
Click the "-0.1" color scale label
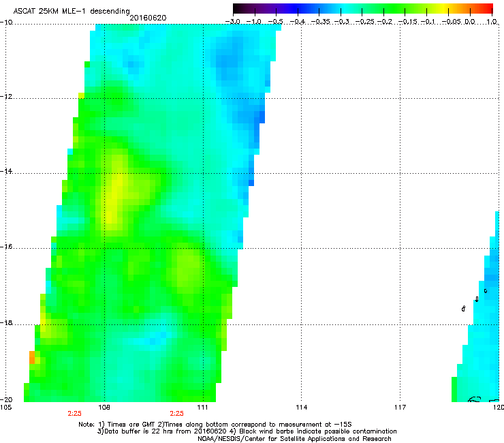coord(428,22)
